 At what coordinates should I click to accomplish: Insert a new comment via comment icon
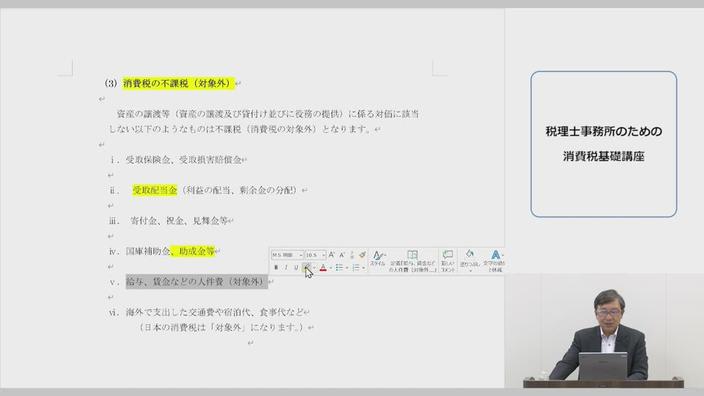pos(448,260)
